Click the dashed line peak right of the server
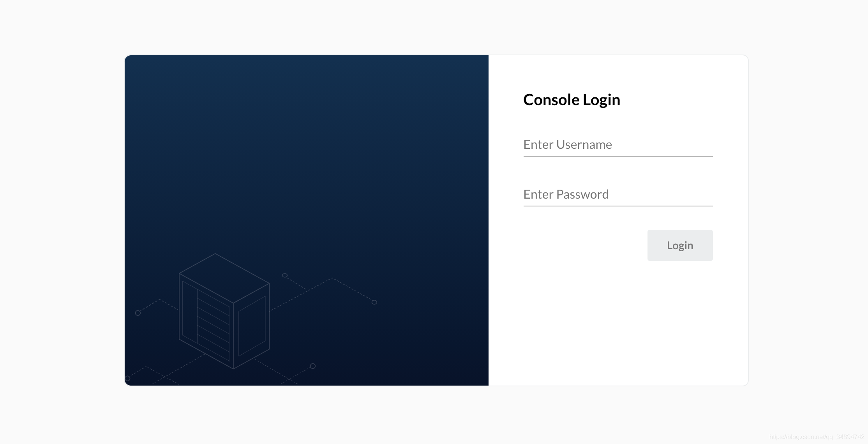The height and width of the screenshot is (444, 868). (x=332, y=278)
